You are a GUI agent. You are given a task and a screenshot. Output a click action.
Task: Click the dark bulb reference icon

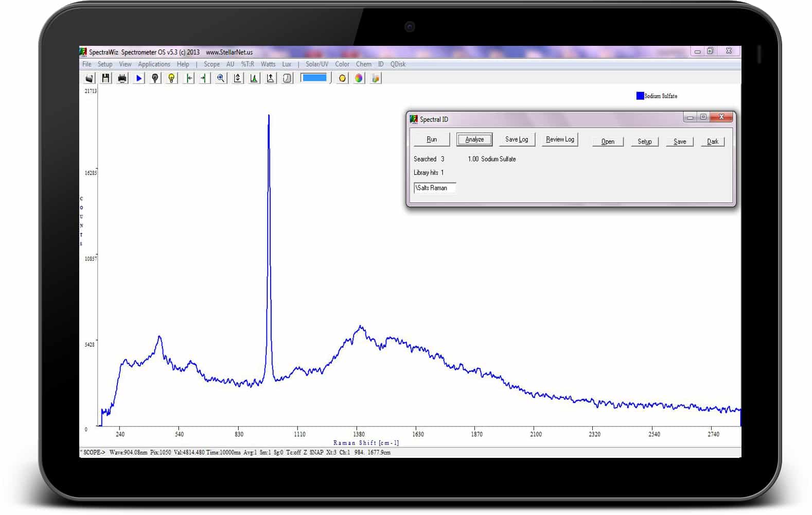tap(155, 78)
